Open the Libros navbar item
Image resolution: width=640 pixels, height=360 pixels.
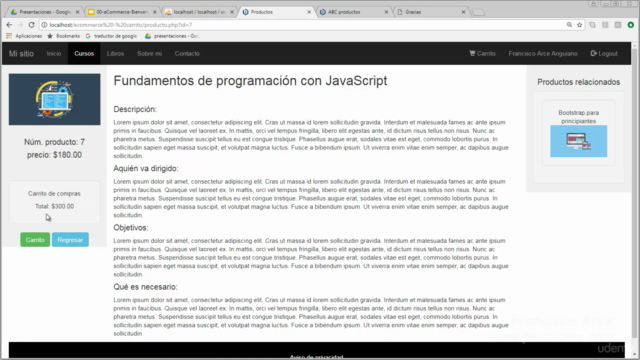pos(116,53)
